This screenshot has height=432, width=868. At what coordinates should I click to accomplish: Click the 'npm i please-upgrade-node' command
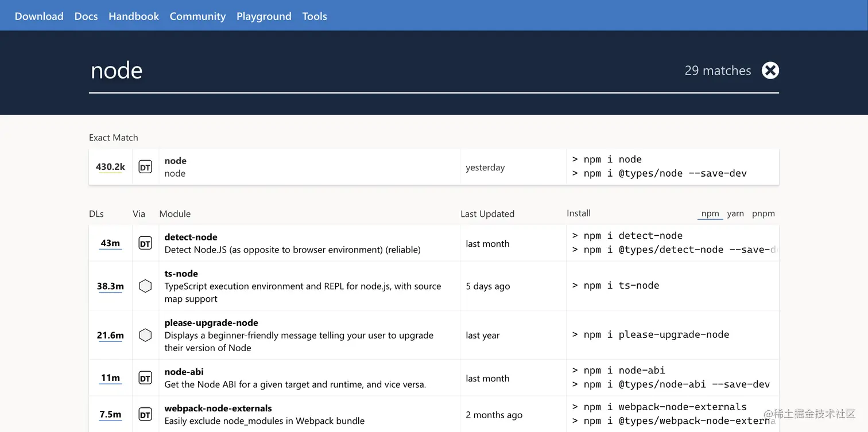tap(650, 334)
